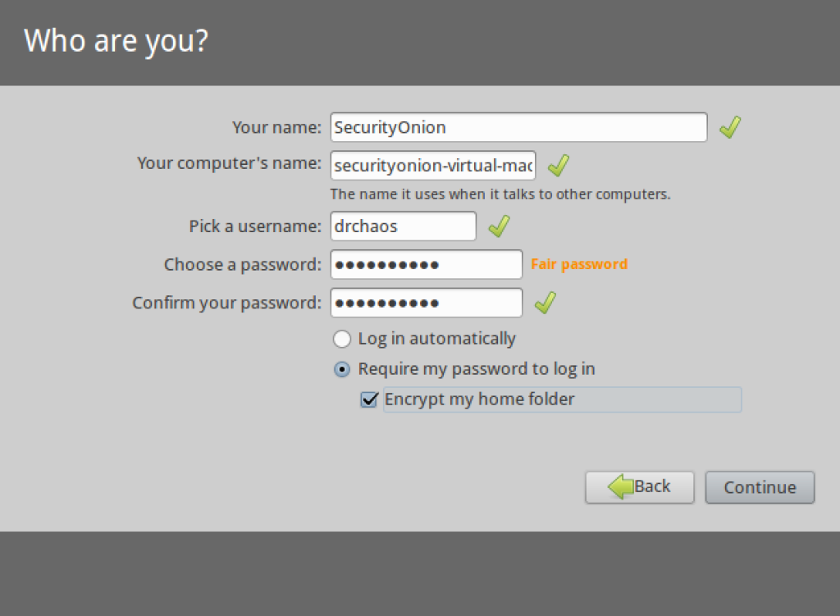Click the orange Fair password strength indicator
Image resolution: width=840 pixels, height=616 pixels.
point(579,264)
